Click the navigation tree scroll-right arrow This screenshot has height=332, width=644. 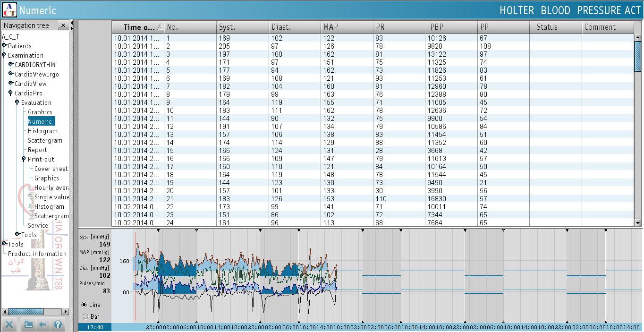(66, 312)
